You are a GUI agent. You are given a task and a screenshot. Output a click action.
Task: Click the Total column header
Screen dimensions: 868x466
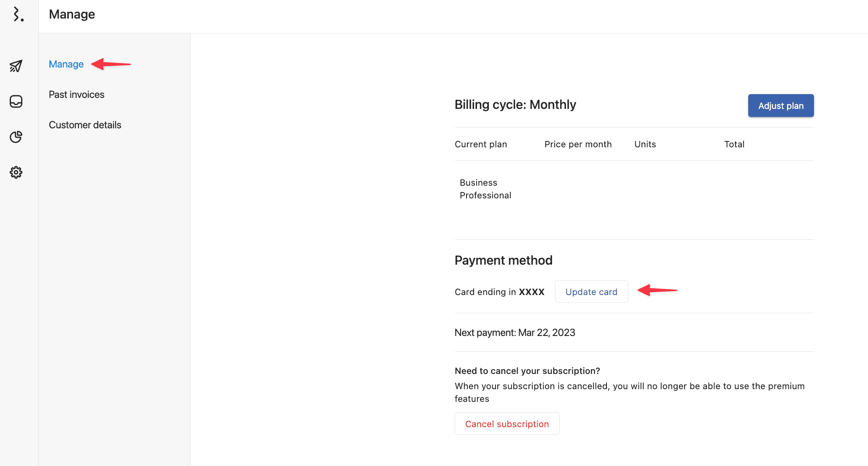734,144
